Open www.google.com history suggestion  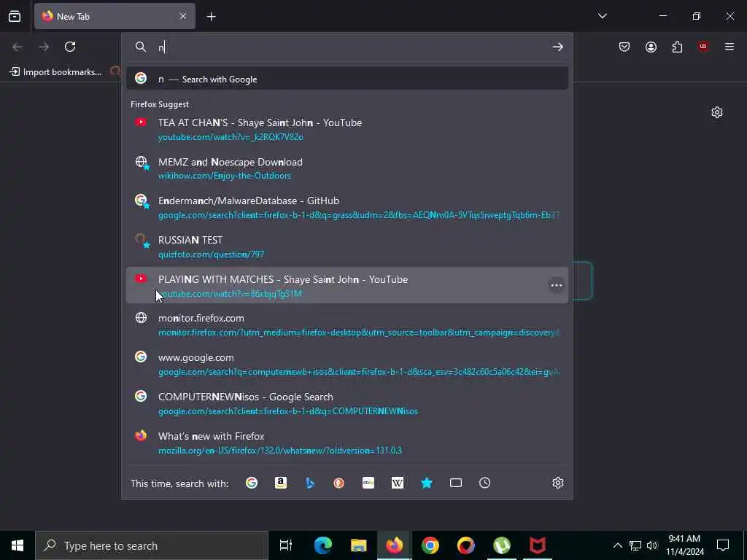click(347, 365)
